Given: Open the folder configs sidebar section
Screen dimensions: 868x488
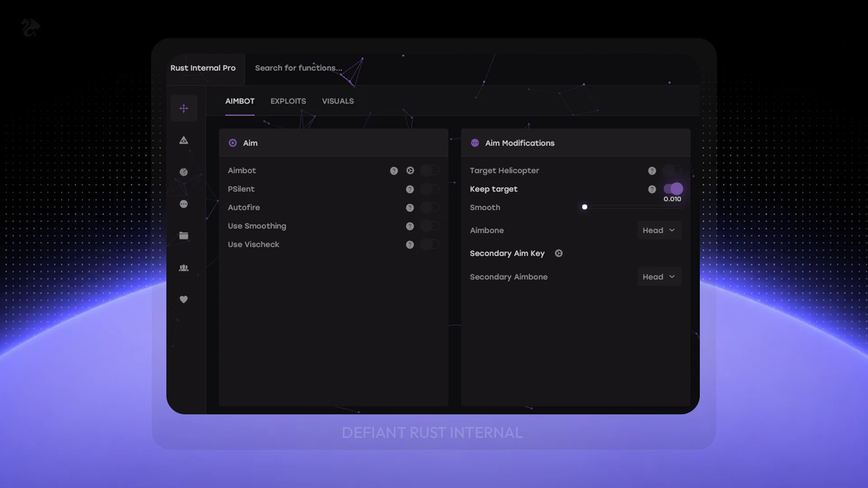Looking at the screenshot, I should [184, 236].
